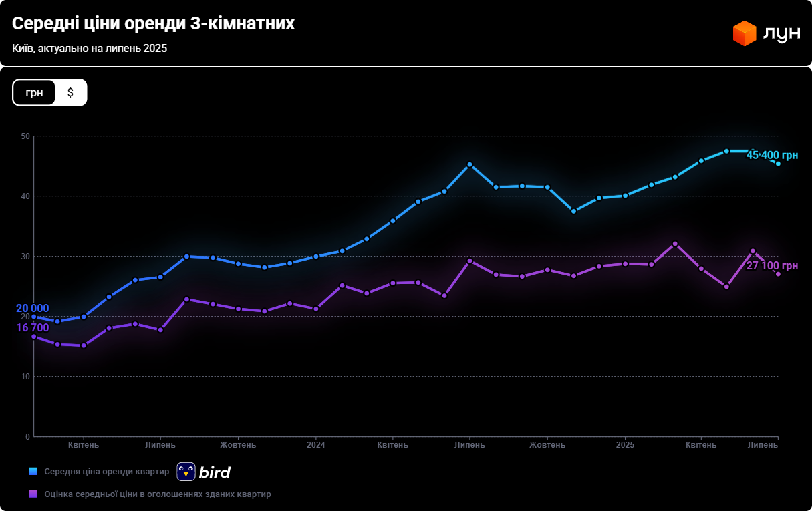Open the bird wordmark link
The image size is (812, 511).
click(215, 472)
